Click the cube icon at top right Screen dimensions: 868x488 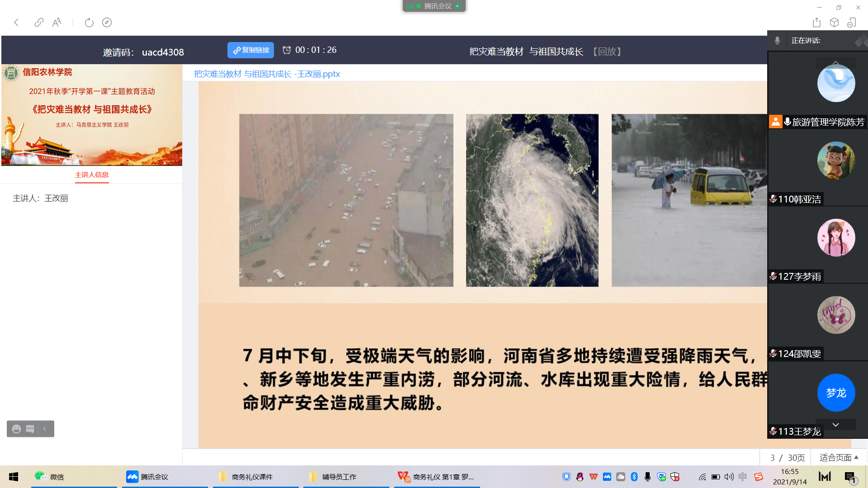click(834, 23)
